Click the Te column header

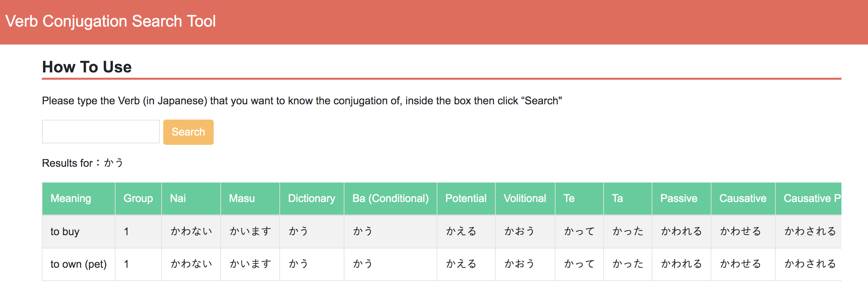pos(569,198)
